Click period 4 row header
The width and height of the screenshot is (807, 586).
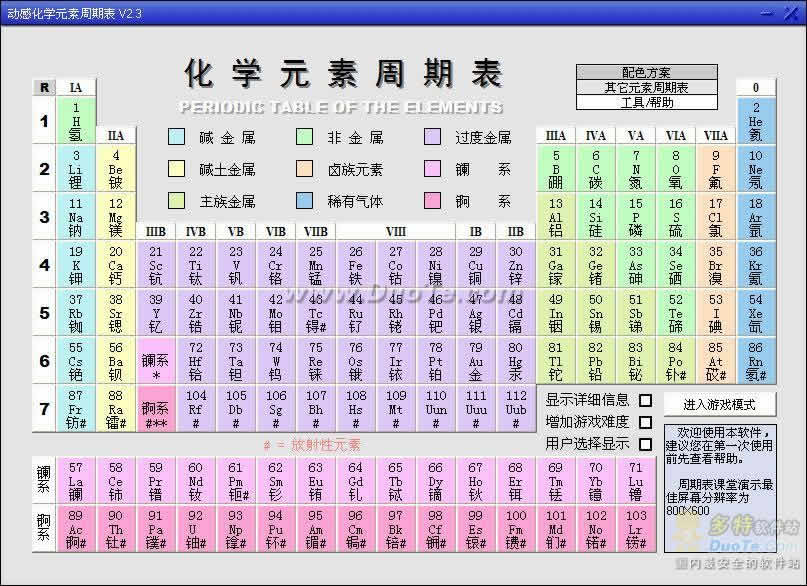click(44, 264)
